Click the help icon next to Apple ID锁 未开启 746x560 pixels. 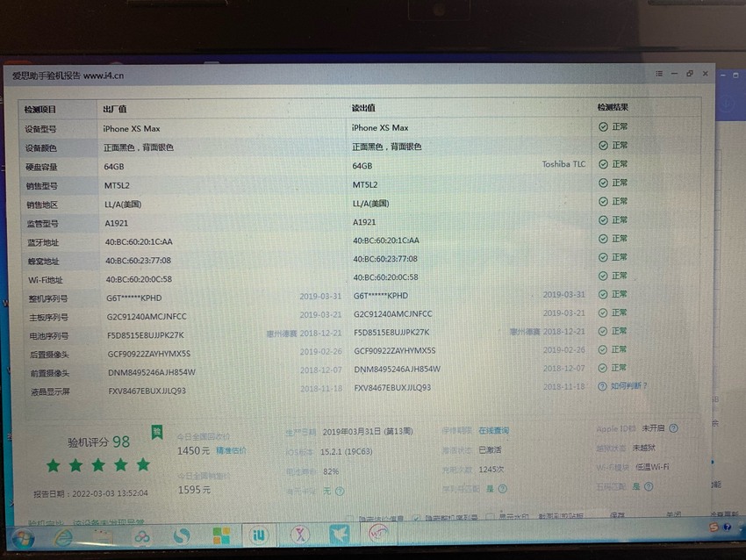pyautogui.click(x=673, y=428)
